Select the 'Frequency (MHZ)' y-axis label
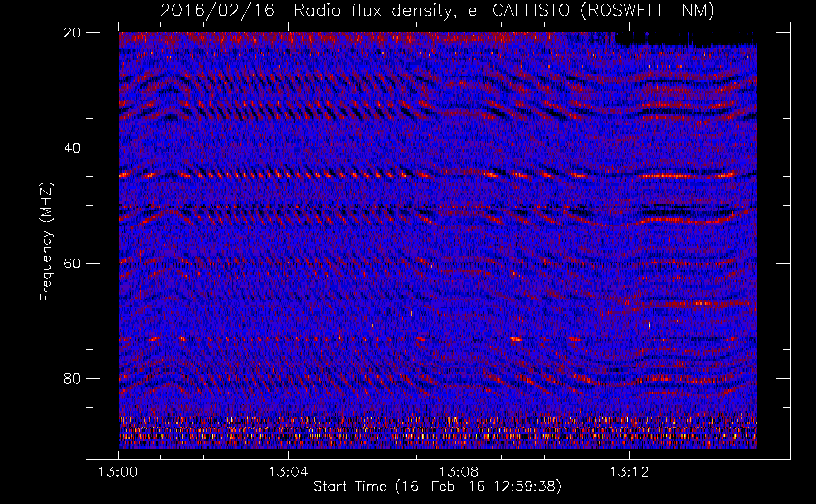This screenshot has width=816, height=504. coord(46,242)
